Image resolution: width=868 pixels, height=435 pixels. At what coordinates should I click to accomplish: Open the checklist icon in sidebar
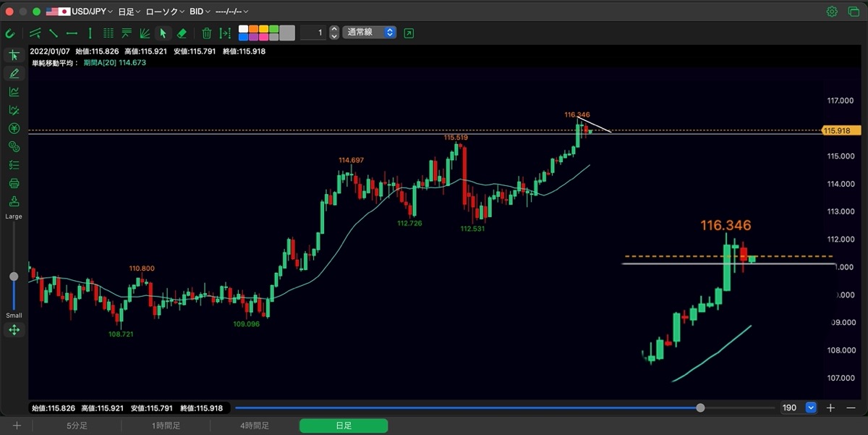click(x=14, y=165)
